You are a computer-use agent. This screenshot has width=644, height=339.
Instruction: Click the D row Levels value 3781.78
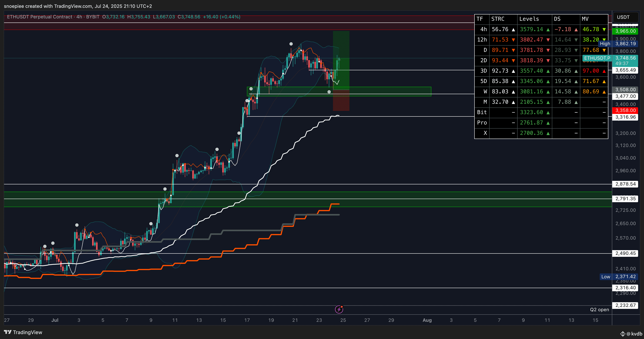click(532, 50)
